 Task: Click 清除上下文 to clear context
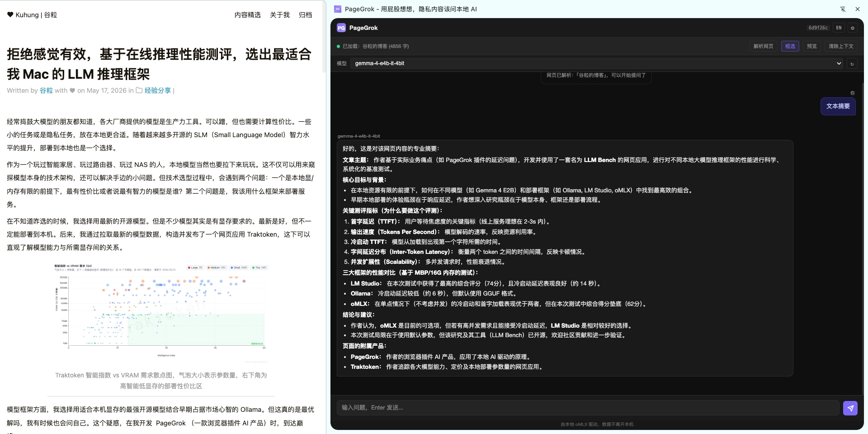tap(841, 46)
